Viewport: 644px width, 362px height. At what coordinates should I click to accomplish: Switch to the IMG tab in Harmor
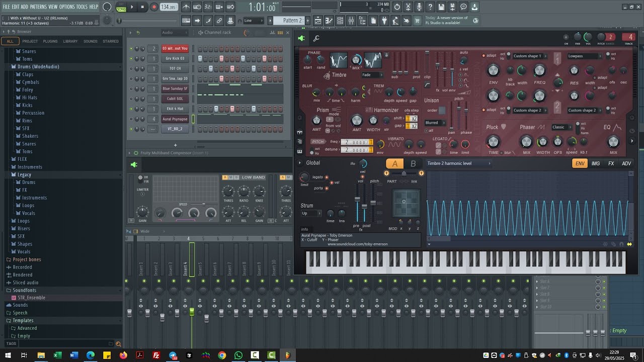(595, 163)
